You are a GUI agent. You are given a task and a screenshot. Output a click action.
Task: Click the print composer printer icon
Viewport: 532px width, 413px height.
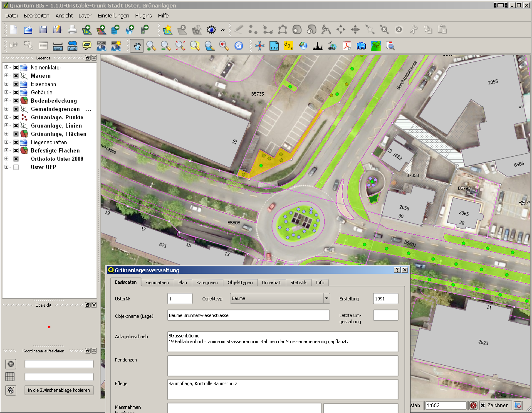click(72, 29)
